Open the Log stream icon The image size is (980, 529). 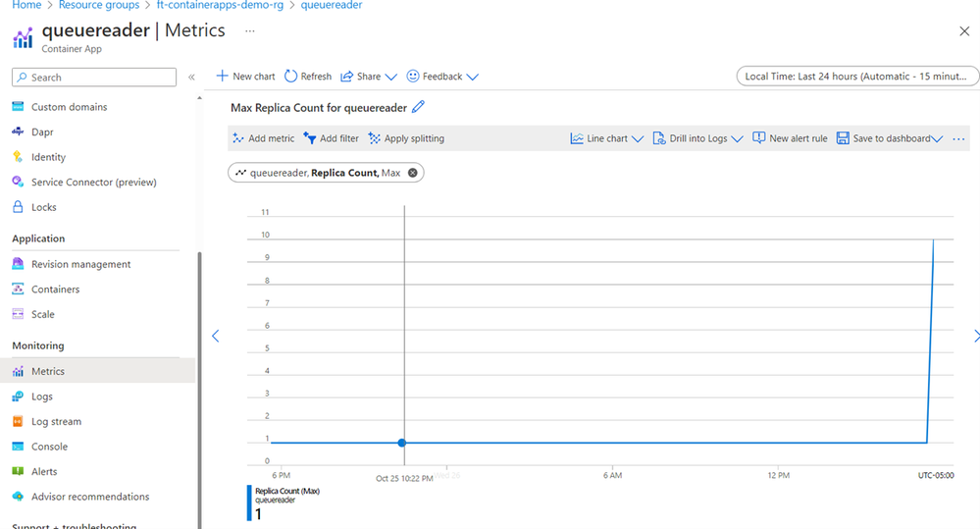coord(18,421)
